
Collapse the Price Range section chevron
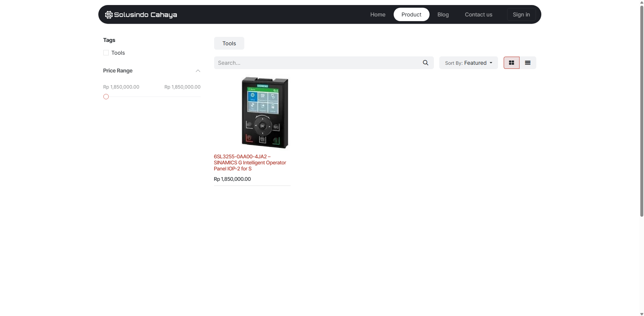click(x=198, y=71)
